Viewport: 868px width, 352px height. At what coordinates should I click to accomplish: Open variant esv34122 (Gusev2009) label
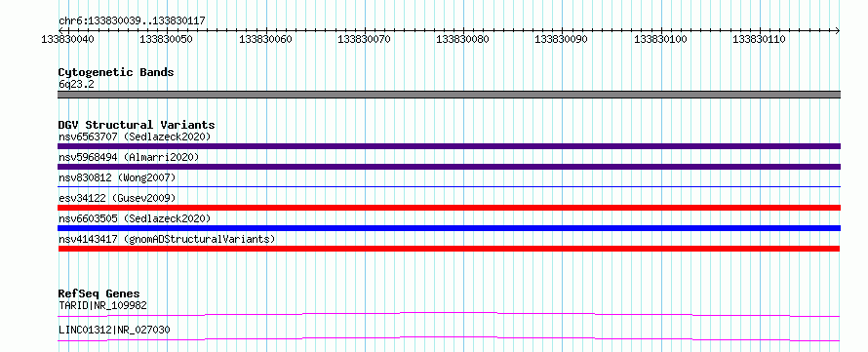(117, 198)
